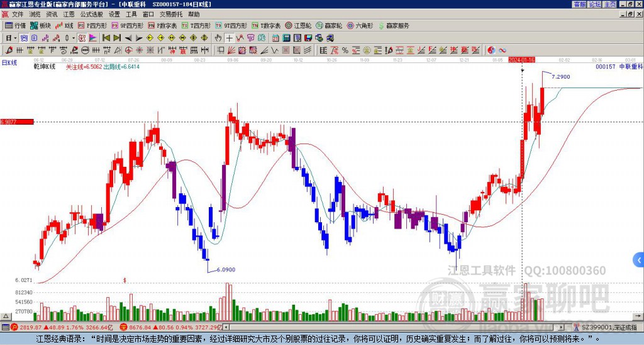Open the 文件 menu
This screenshot has width=644, height=345.
(18, 14)
